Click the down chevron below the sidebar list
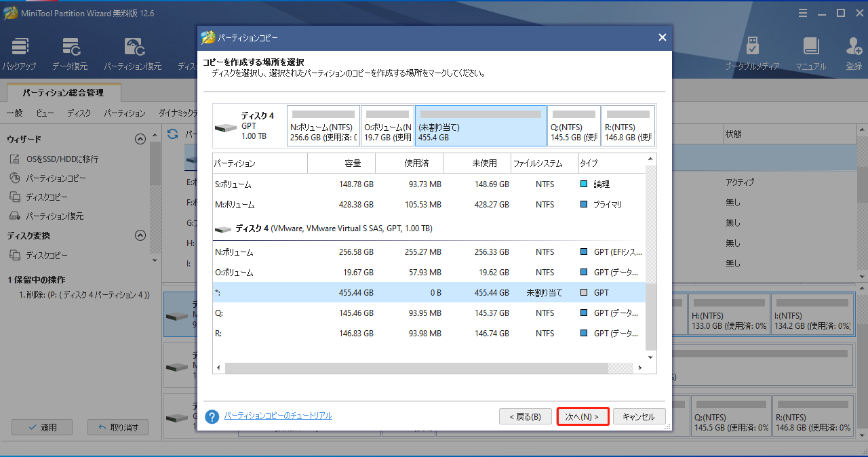The width and height of the screenshot is (868, 457). [x=154, y=260]
